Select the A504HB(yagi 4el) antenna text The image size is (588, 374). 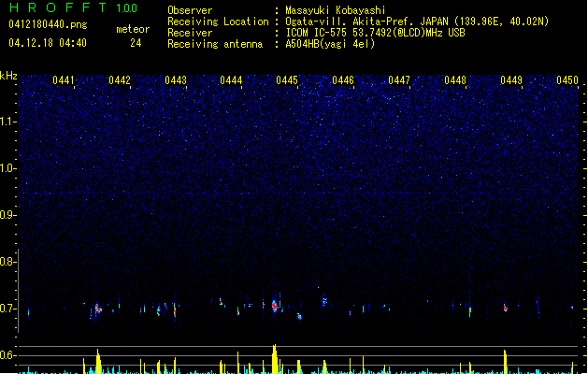click(x=330, y=44)
